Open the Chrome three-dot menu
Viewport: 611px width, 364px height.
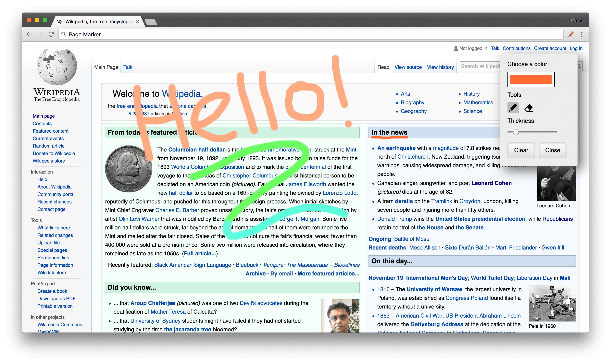tap(582, 34)
